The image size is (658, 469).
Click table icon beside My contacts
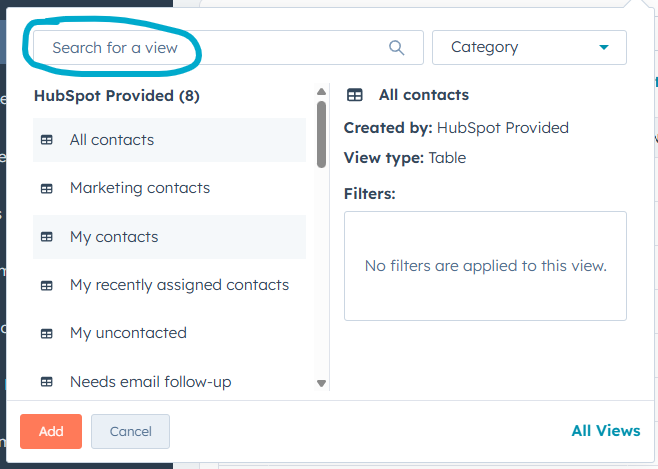[x=46, y=237]
